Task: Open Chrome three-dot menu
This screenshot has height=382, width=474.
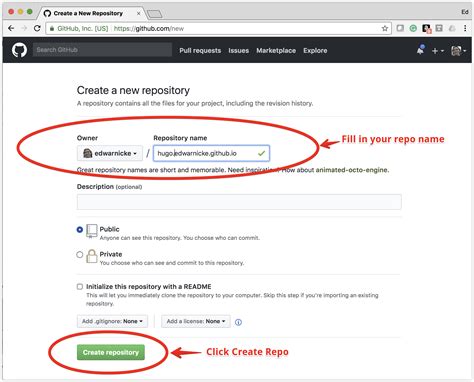Action: [465, 28]
